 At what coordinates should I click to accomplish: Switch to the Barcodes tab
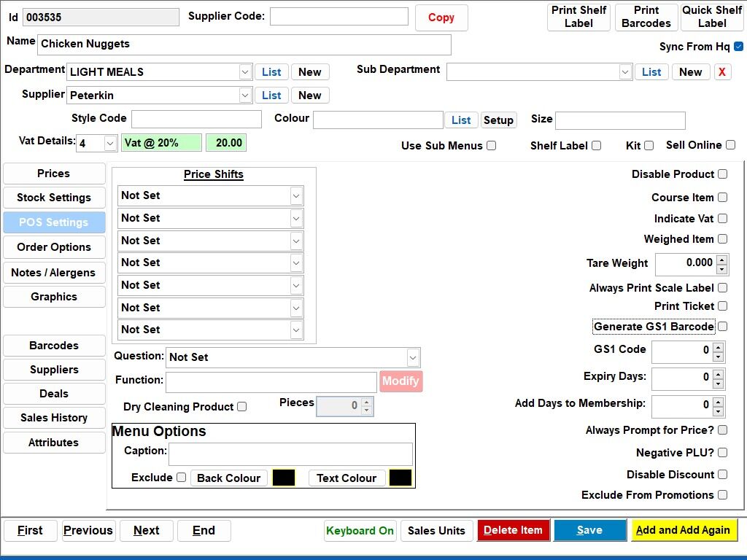coord(54,345)
